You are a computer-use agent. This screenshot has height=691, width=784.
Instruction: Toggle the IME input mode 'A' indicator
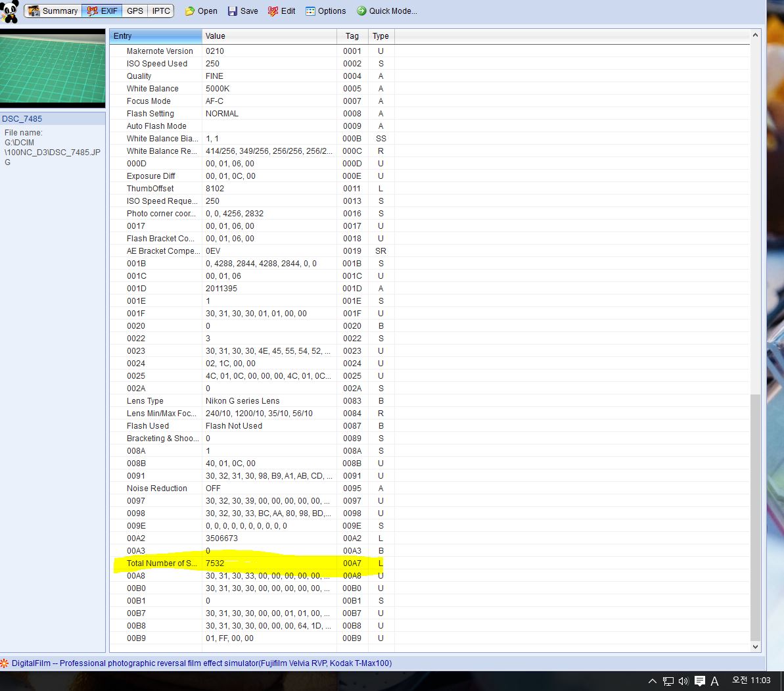[715, 681]
